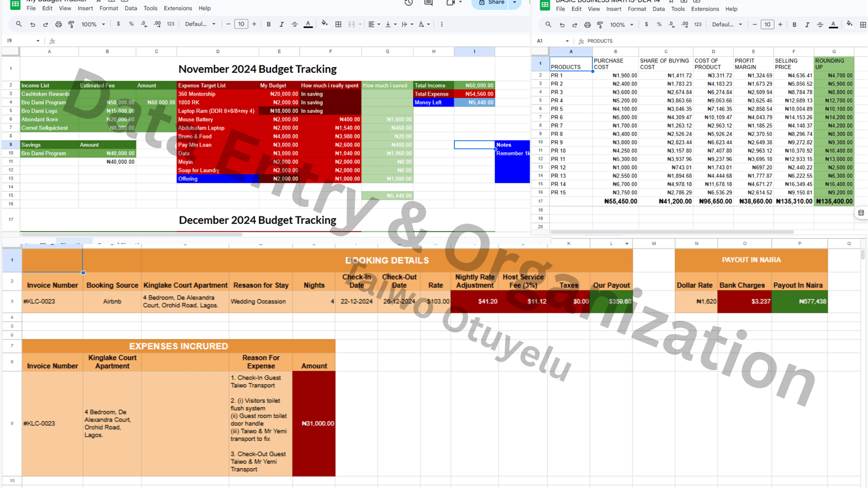The image size is (868, 488).
Task: Increase font size in My Budget Tracker
Action: point(254,24)
